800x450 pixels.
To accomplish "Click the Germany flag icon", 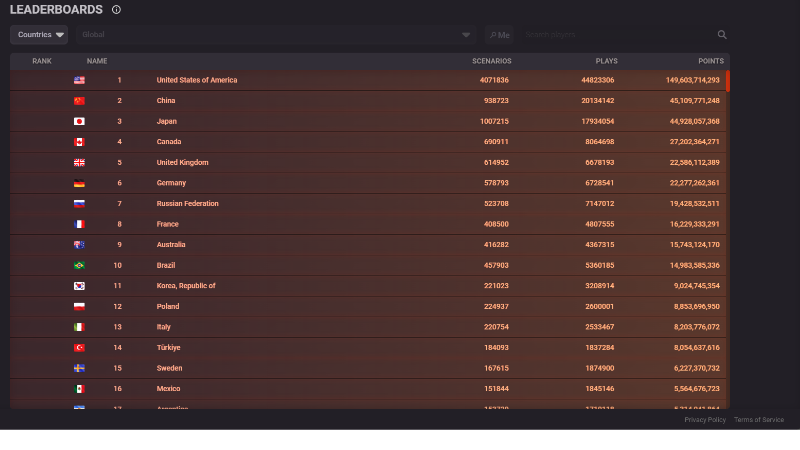I will click(x=79, y=183).
